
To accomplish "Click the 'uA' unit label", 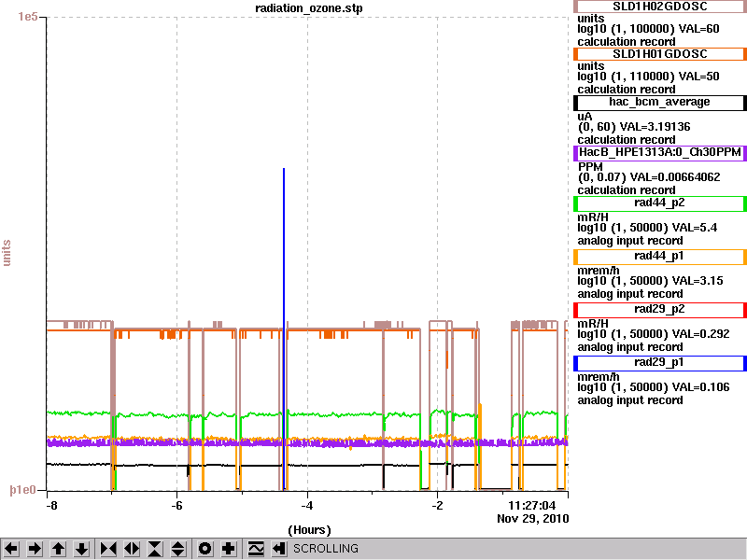I will coord(585,116).
